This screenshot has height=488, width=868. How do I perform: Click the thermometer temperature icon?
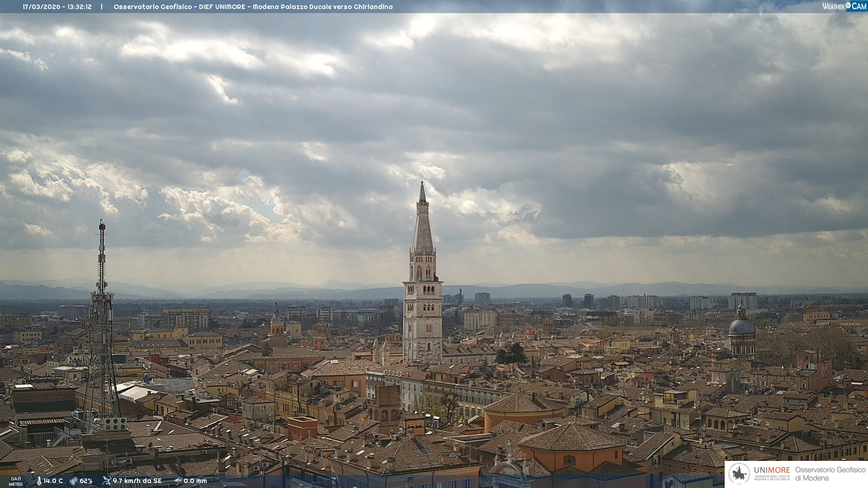(39, 481)
